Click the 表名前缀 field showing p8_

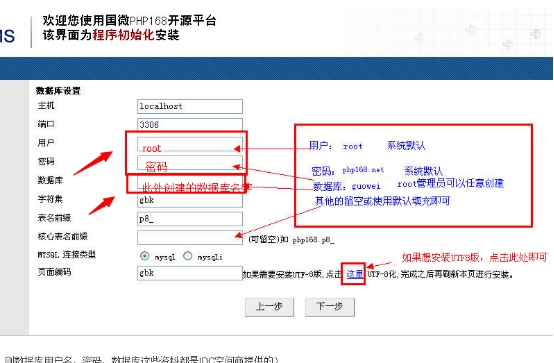pos(190,219)
